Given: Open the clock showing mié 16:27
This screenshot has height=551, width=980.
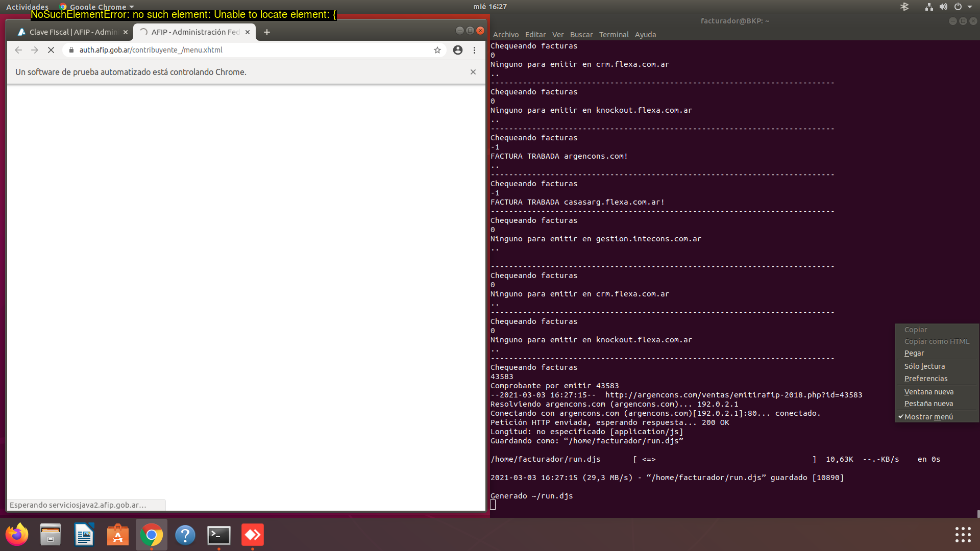Looking at the screenshot, I should coord(490,7).
